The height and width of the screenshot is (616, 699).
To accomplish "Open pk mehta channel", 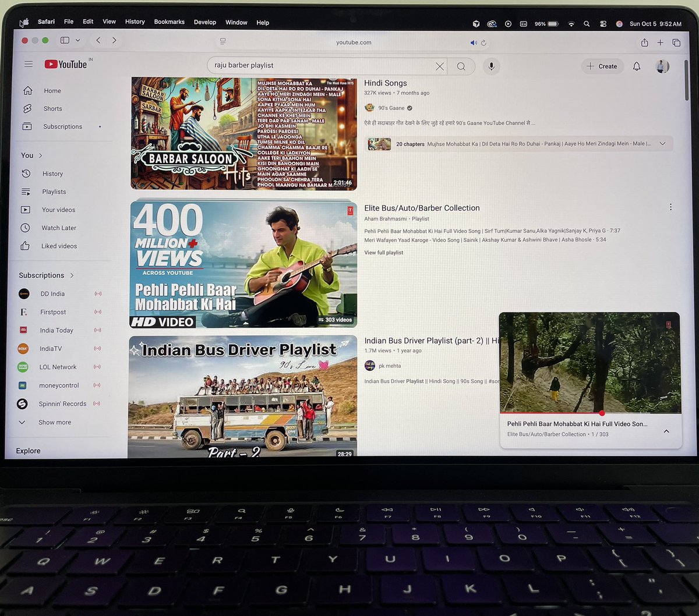I will (390, 366).
